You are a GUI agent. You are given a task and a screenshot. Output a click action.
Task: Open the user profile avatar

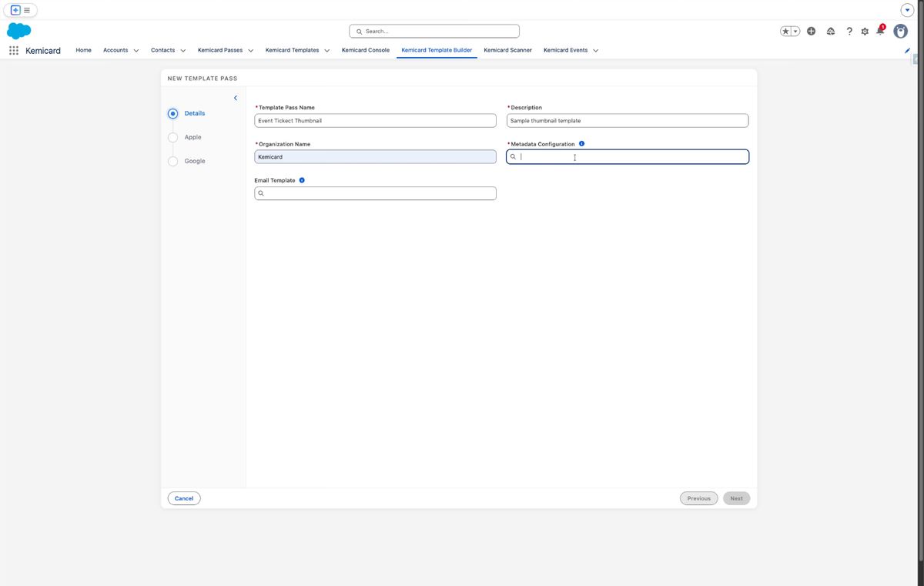900,32
